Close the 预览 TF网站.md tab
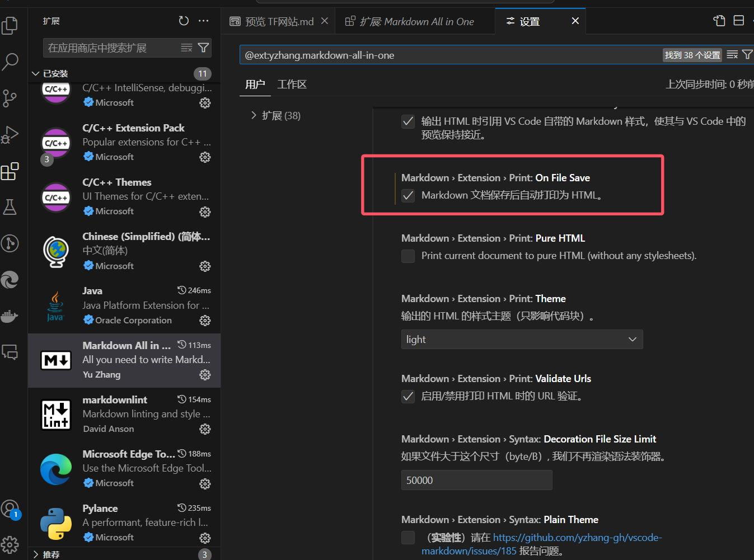The height and width of the screenshot is (560, 754). (325, 21)
